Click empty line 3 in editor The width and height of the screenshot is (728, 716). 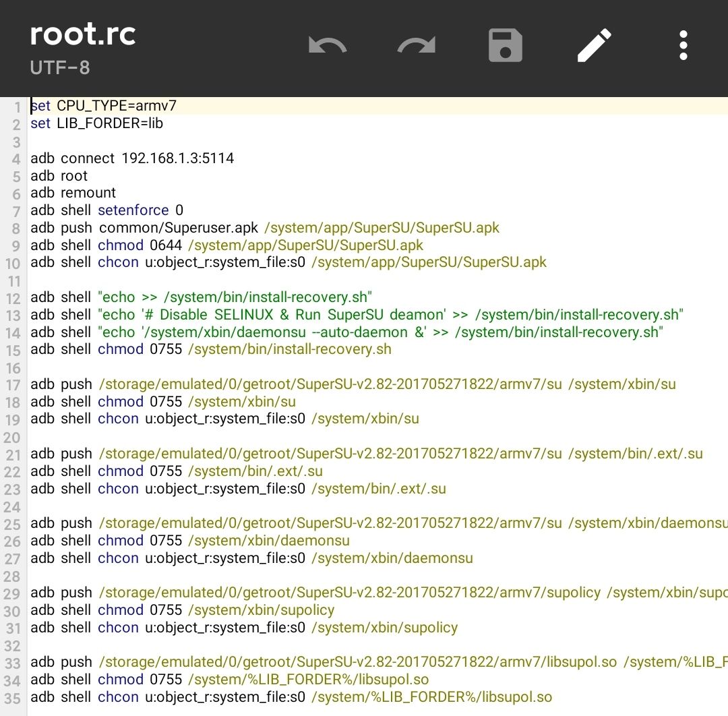click(377, 141)
